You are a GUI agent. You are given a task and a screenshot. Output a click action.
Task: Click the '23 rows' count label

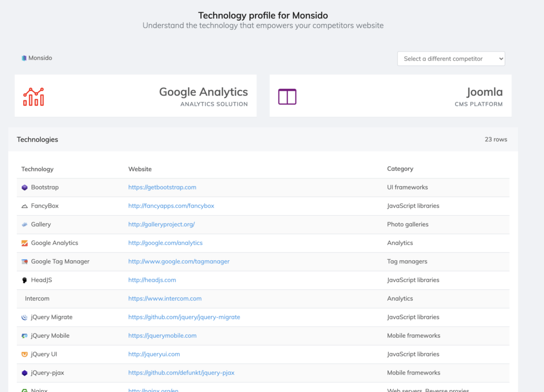[x=496, y=140]
